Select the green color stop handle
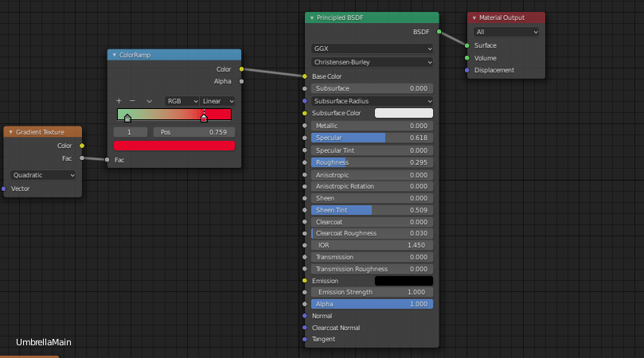This screenshot has height=358, width=644. tap(127, 119)
